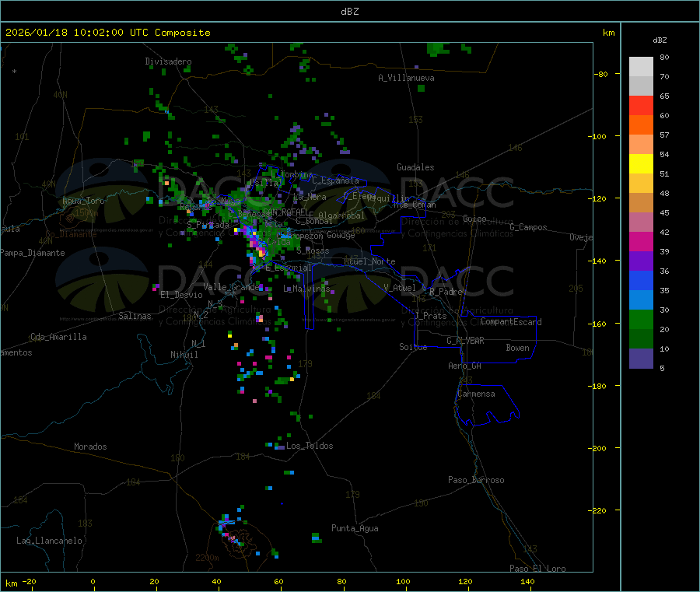Click the Atuel_Norte map label
700x592 pixels.
(x=369, y=261)
